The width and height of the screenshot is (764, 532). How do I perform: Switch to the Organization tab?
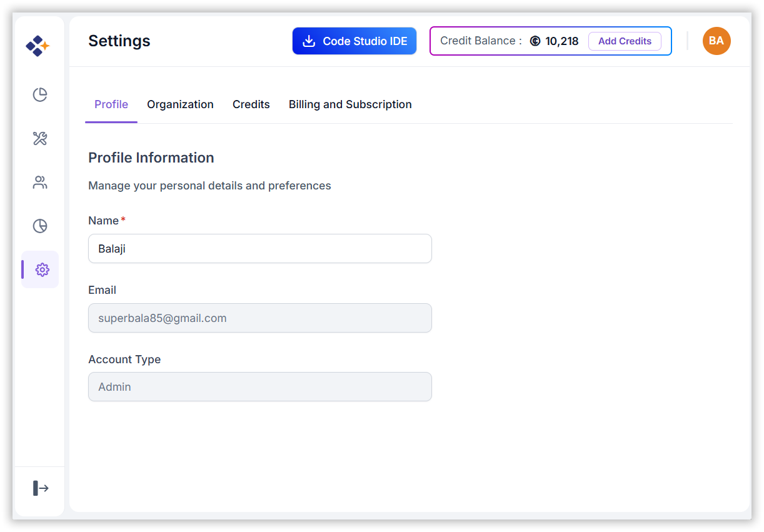click(180, 104)
